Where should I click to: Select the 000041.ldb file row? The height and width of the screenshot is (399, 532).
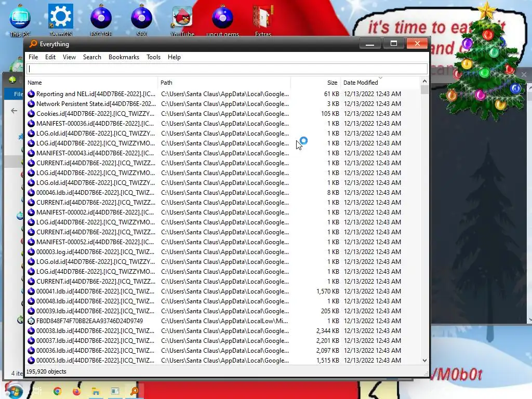[223, 291]
